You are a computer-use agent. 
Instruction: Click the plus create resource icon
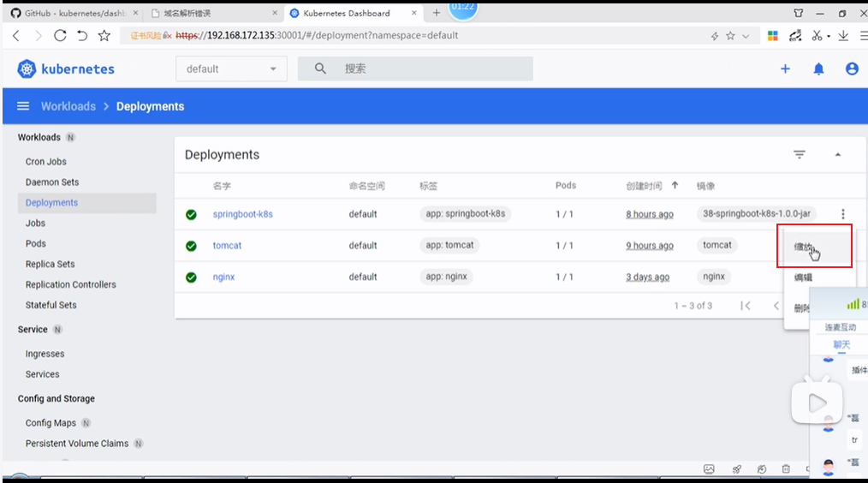point(785,69)
